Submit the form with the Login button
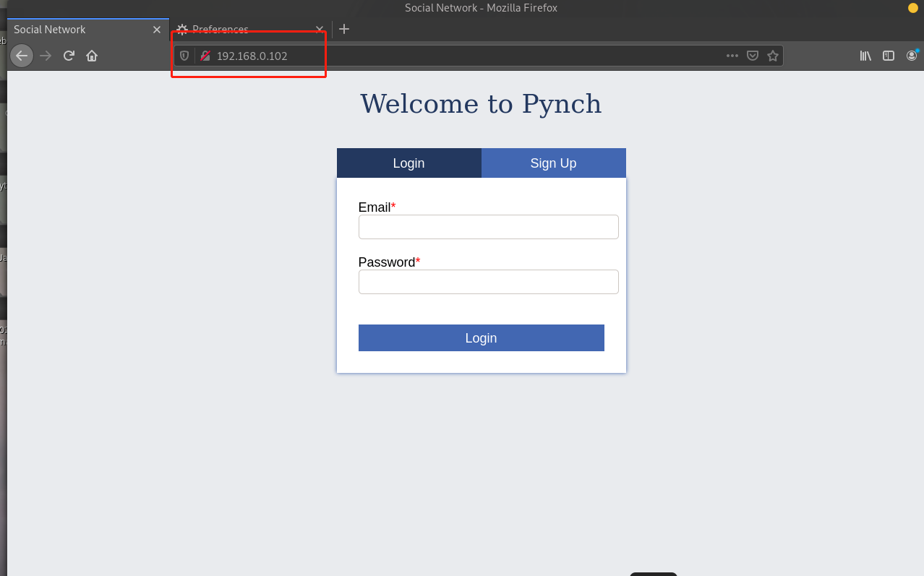Screen dimensions: 924x576 coord(482,338)
